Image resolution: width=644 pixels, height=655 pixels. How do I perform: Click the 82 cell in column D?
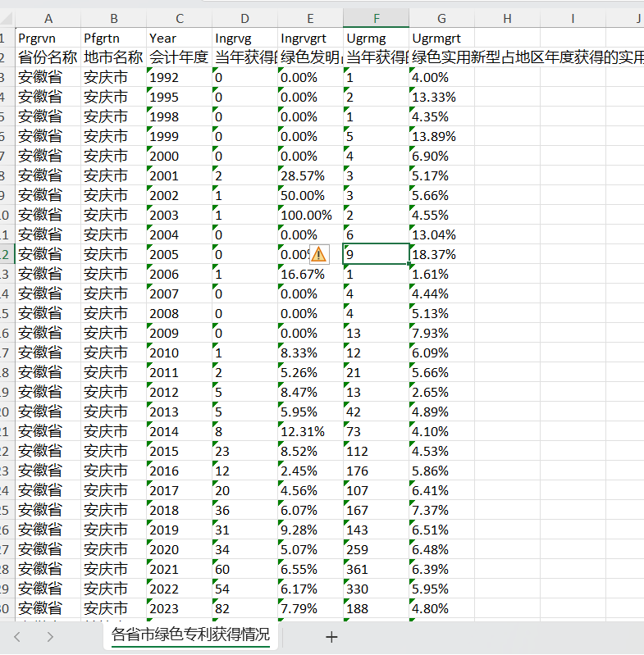[x=245, y=608]
